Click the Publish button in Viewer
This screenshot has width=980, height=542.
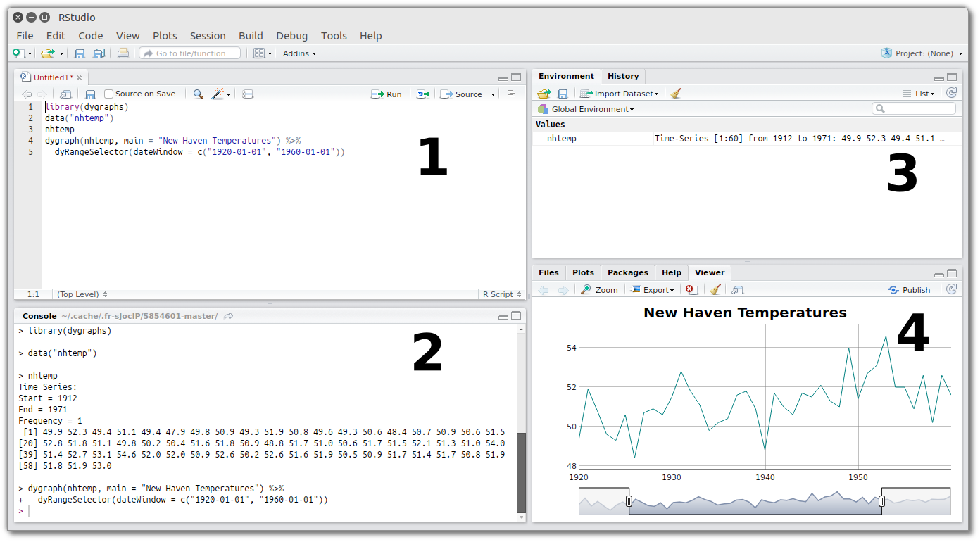coord(909,290)
